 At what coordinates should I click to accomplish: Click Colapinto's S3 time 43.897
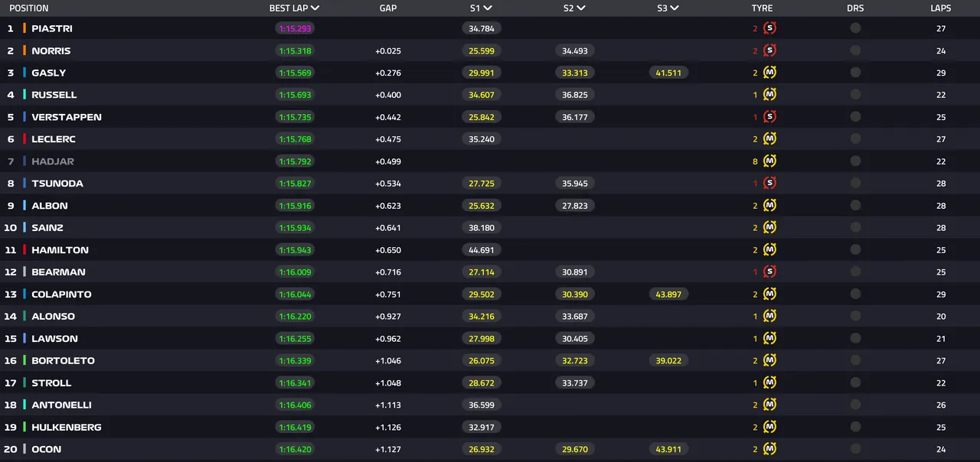coord(668,294)
